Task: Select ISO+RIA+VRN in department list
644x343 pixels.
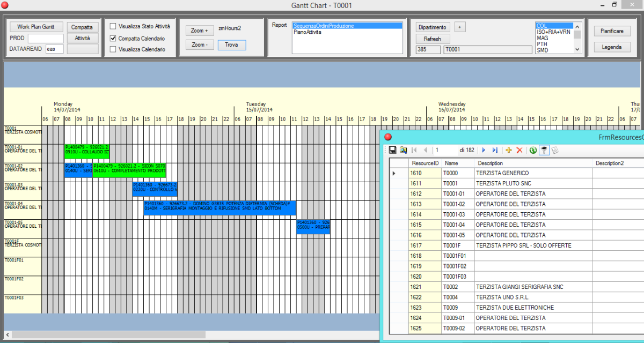Action: coord(555,32)
